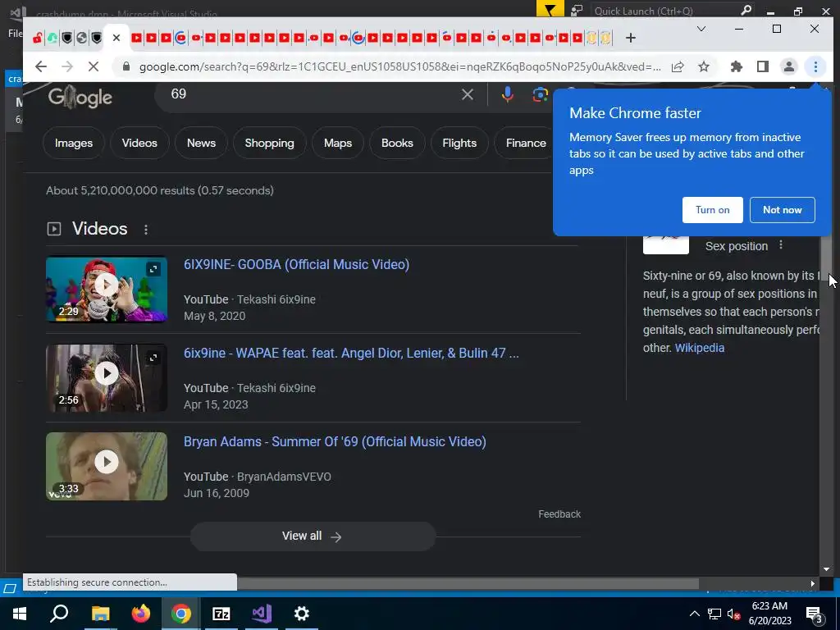Open Settings gear on the taskbar

coord(302,614)
